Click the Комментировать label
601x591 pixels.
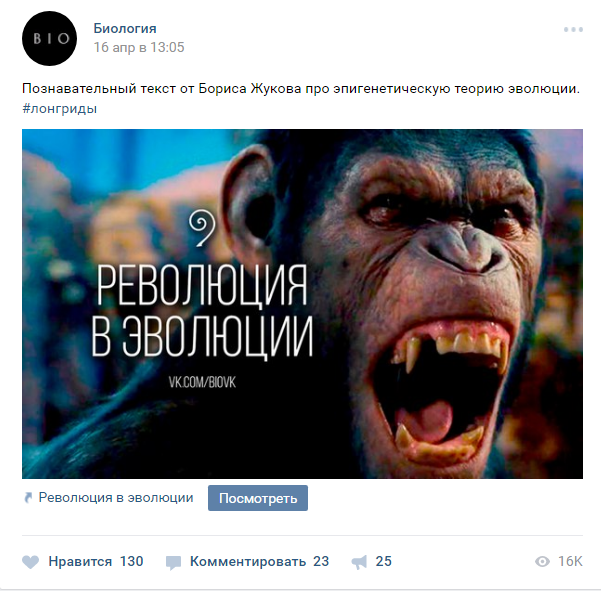point(248,561)
